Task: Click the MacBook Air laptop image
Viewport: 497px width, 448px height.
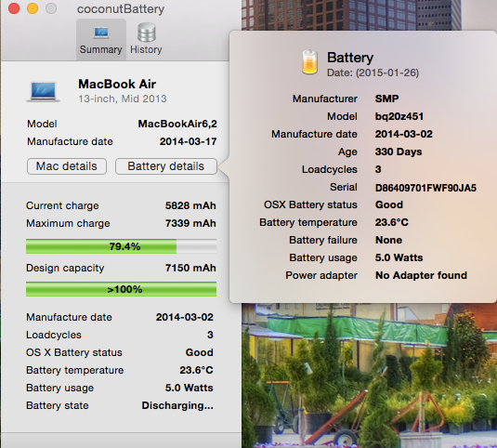Action: pyautogui.click(x=43, y=92)
